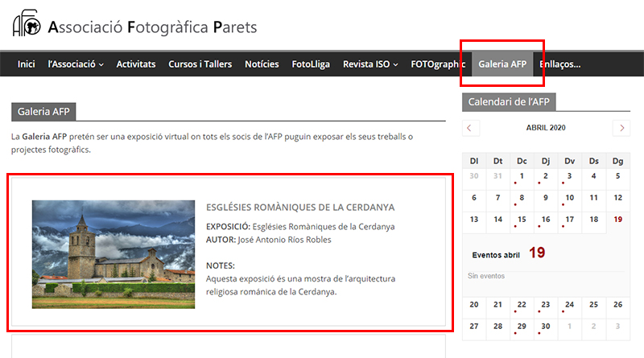Click the NOTES: label
Screen dimensions: 644x358
220,265
